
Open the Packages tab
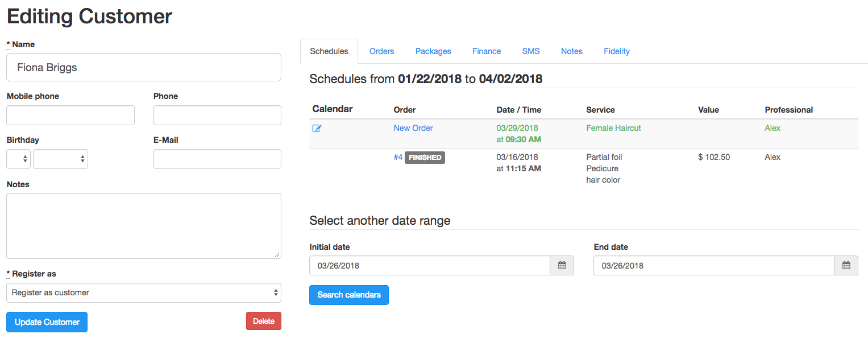(433, 51)
